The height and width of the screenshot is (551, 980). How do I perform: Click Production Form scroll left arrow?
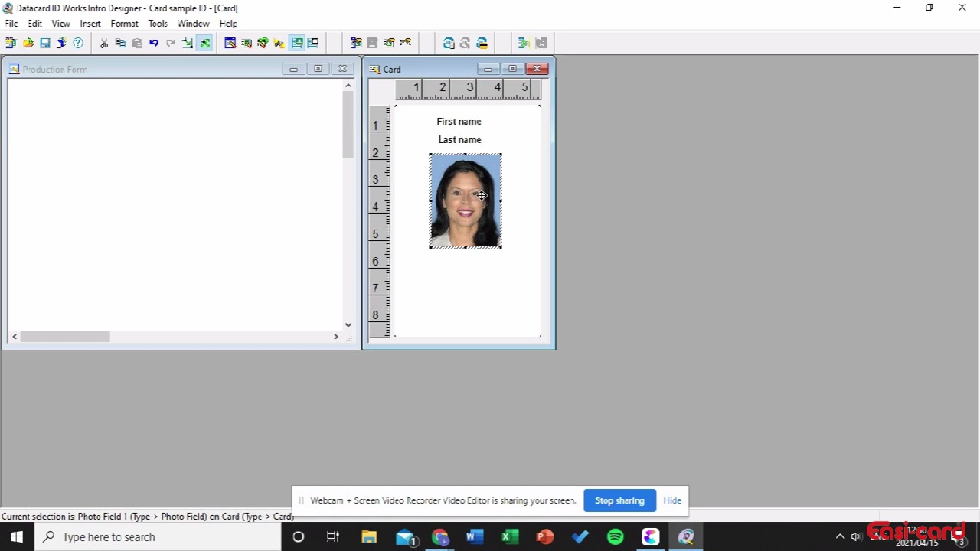tap(15, 337)
